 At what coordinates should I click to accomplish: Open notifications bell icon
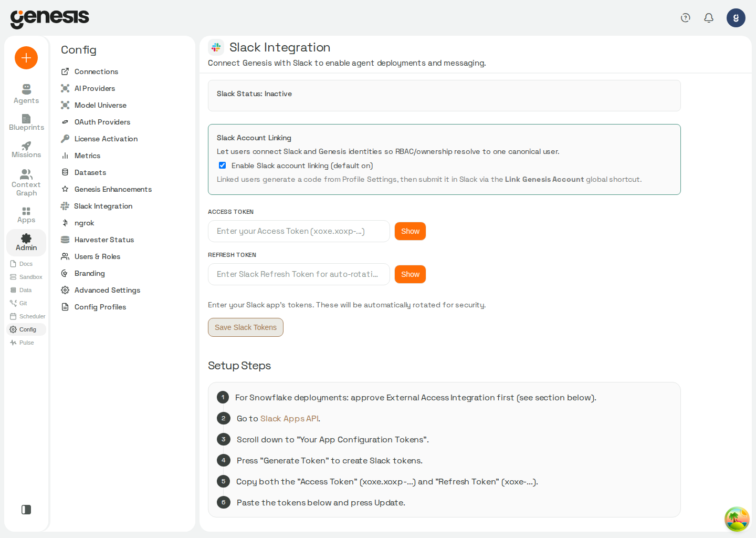pos(709,18)
